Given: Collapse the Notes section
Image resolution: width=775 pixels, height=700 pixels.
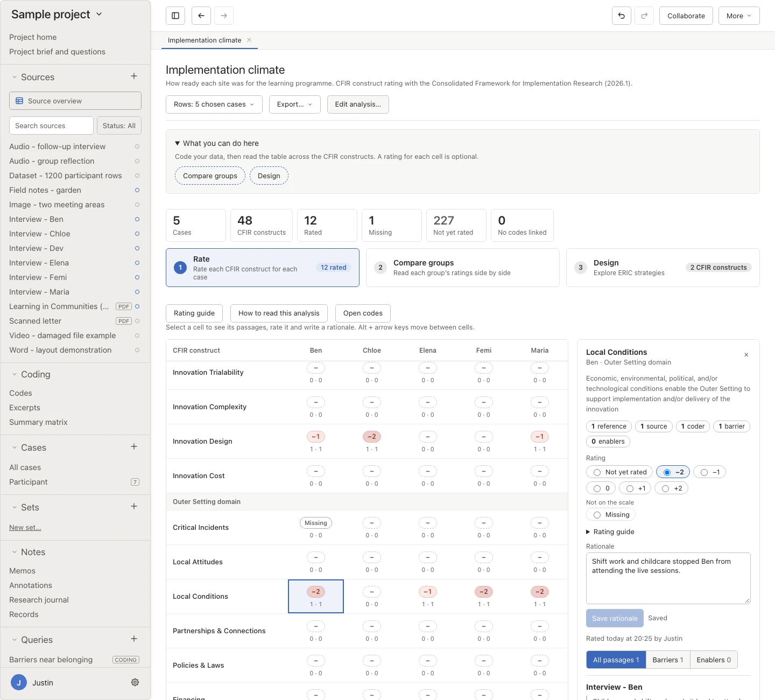Looking at the screenshot, I should coord(15,552).
